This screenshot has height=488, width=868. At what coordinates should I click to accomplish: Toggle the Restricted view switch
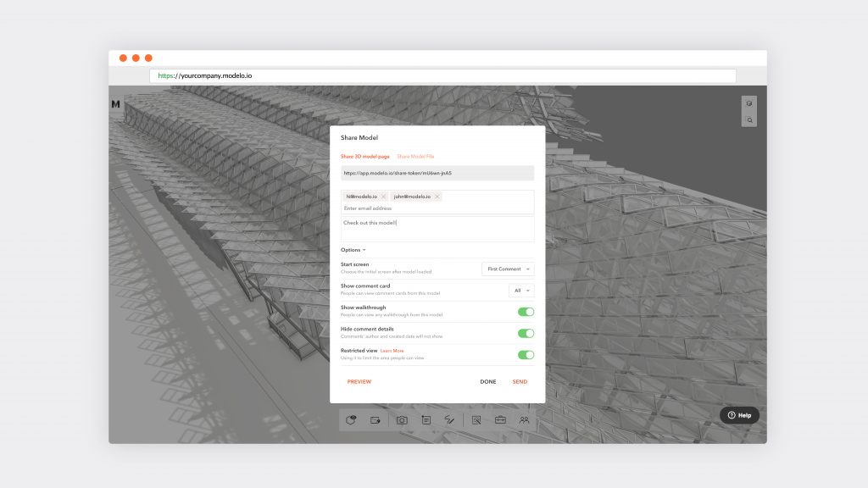[526, 355]
